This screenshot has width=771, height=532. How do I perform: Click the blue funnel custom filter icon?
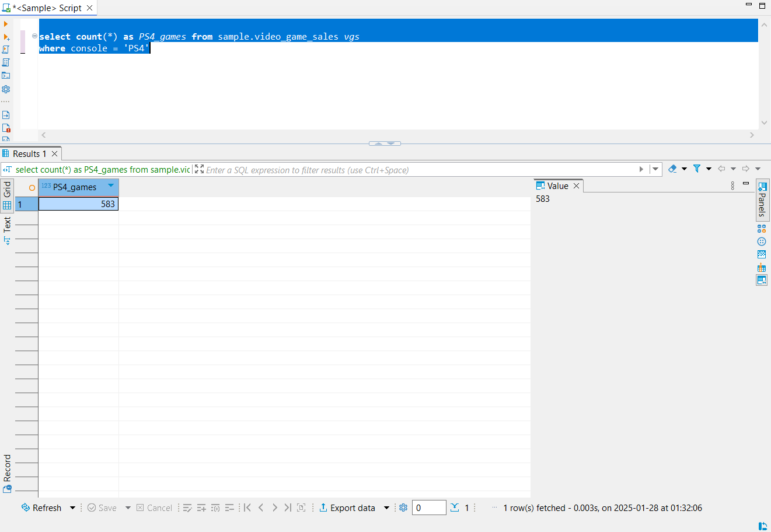[x=697, y=169]
